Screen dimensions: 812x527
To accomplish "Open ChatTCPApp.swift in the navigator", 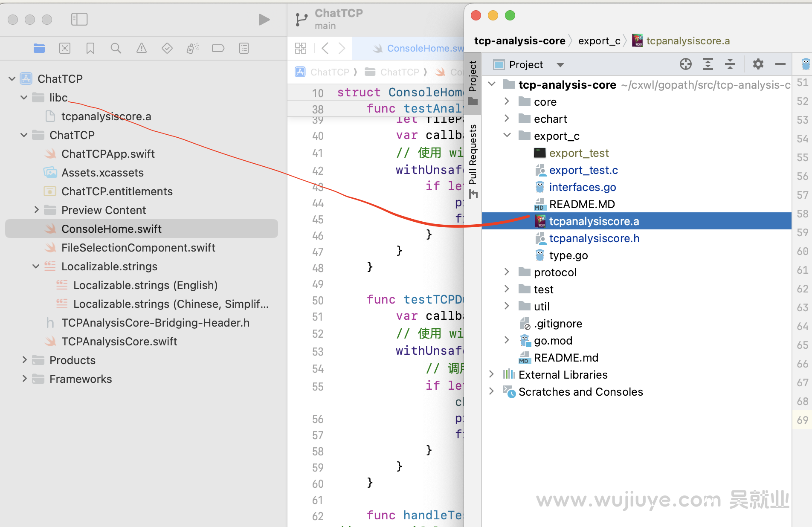I will (108, 154).
